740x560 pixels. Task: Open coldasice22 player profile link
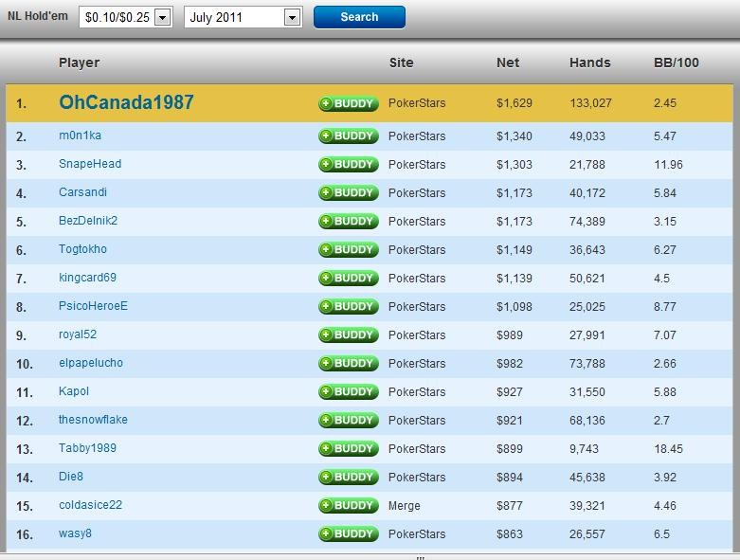[x=90, y=505]
